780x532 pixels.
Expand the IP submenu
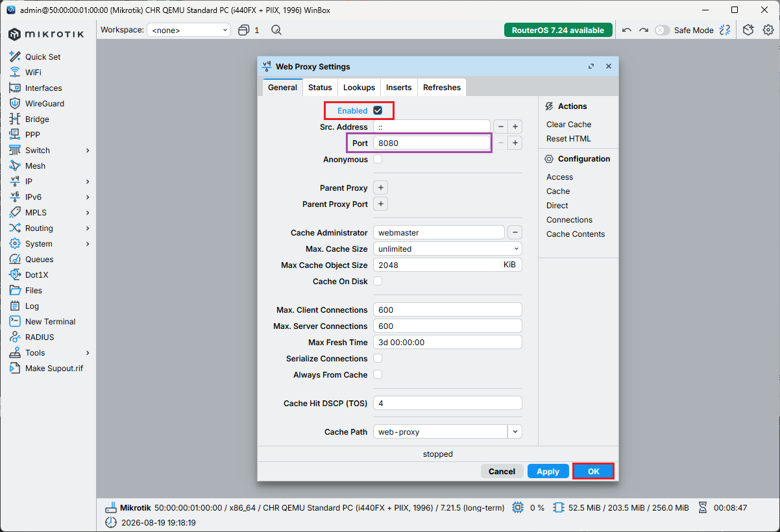pos(88,182)
